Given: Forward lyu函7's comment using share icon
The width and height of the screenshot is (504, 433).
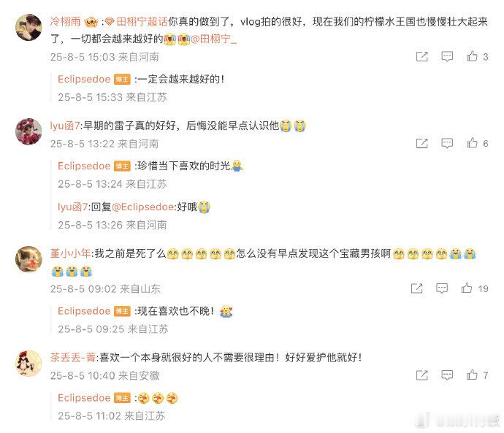Looking at the screenshot, I should [421, 143].
